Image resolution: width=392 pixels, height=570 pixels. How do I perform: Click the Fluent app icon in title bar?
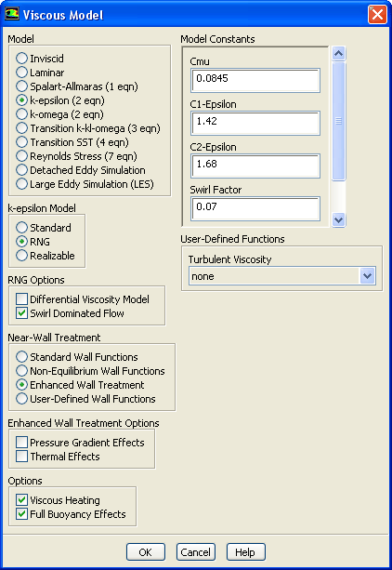click(x=12, y=15)
